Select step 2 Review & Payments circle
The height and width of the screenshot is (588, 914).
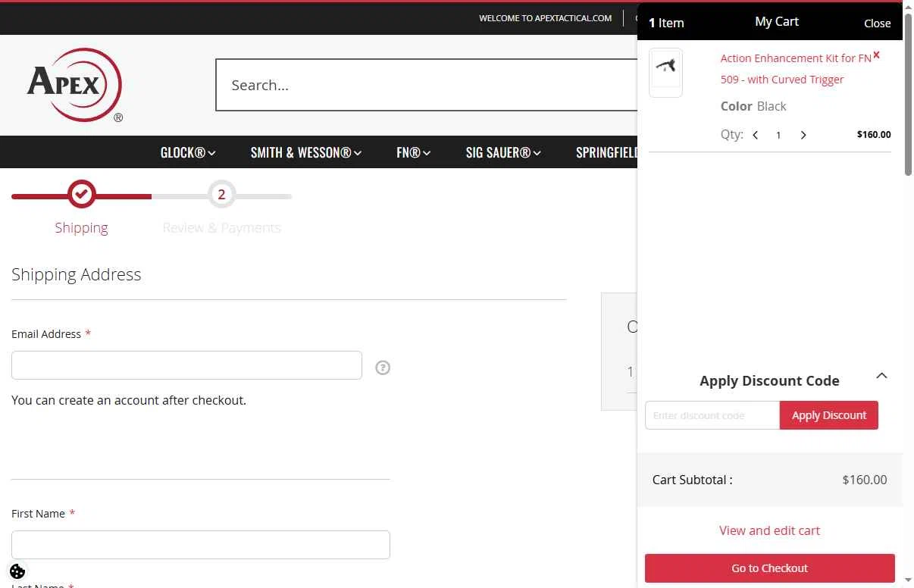point(221,195)
